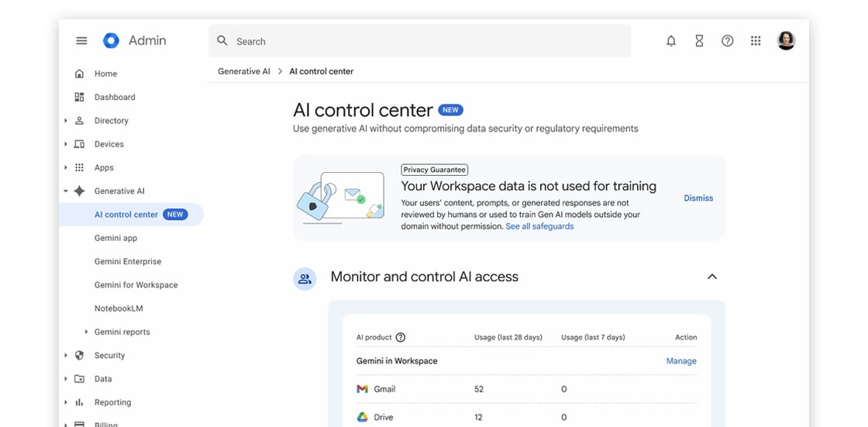Click Manage for Gemini in Workspace

[681, 360]
